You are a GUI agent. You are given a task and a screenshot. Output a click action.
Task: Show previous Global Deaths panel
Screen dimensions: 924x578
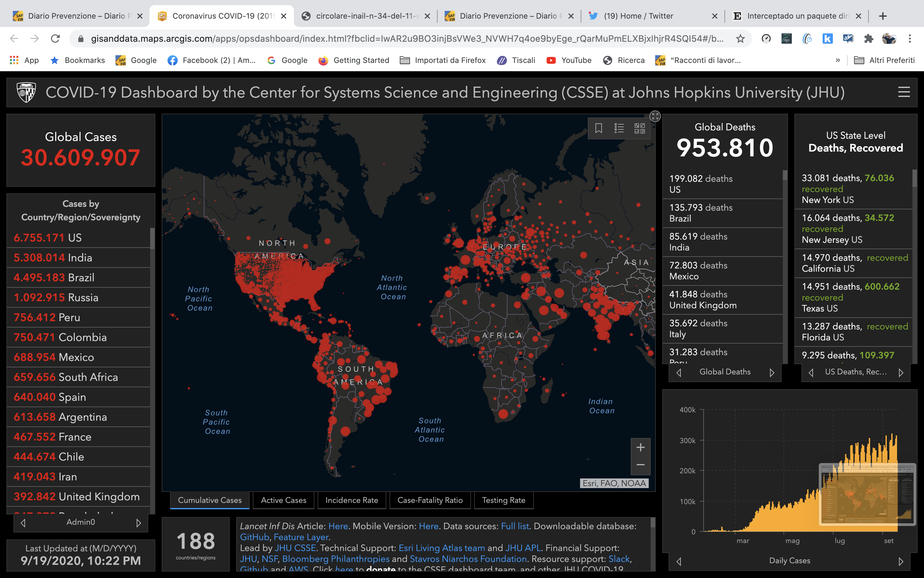click(x=679, y=372)
